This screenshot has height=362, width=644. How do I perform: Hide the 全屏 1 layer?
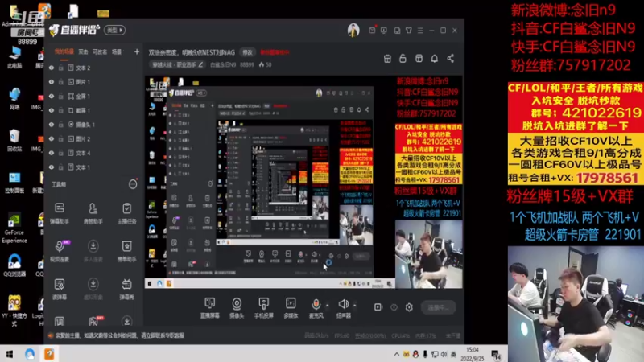[52, 96]
